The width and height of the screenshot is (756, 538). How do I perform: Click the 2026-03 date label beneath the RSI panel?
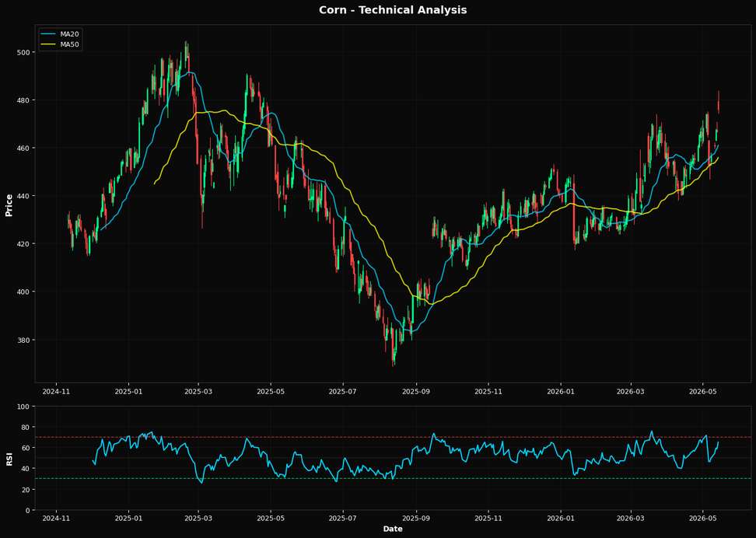631,519
